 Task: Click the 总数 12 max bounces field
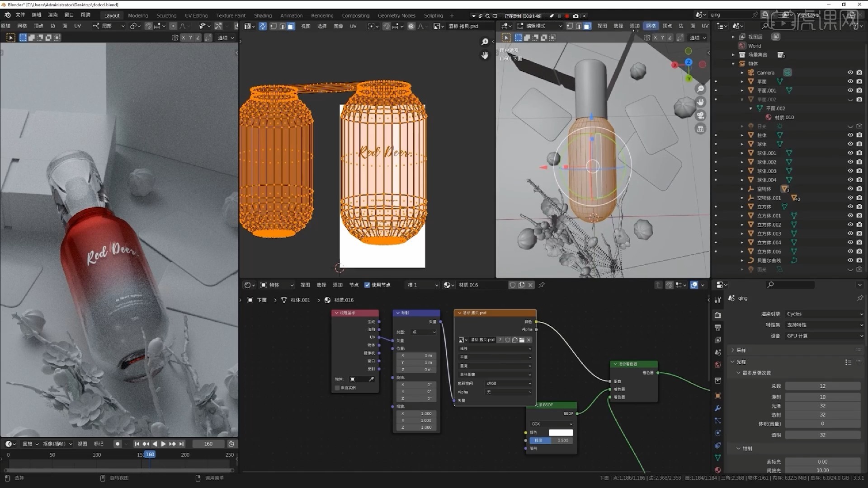point(822,386)
